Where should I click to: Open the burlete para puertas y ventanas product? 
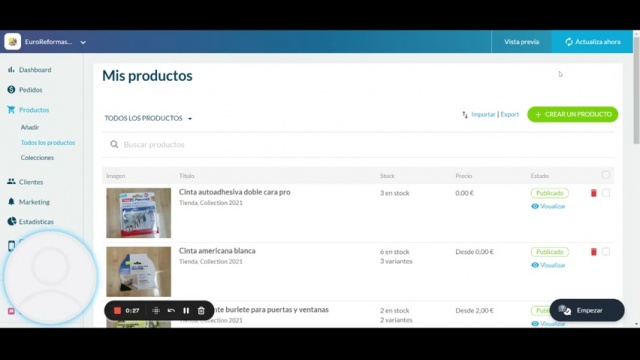pos(271,310)
